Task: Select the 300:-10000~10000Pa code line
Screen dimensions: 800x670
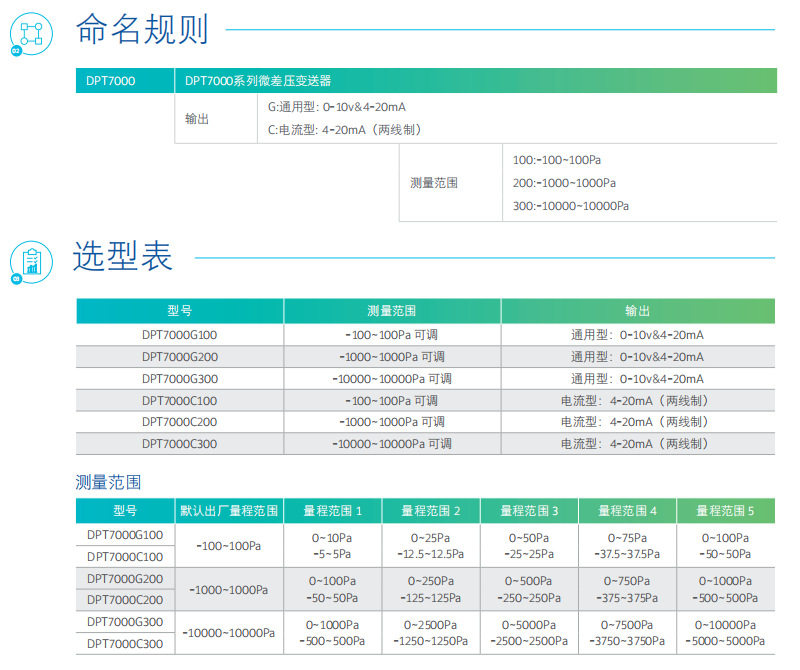Action: tap(570, 206)
